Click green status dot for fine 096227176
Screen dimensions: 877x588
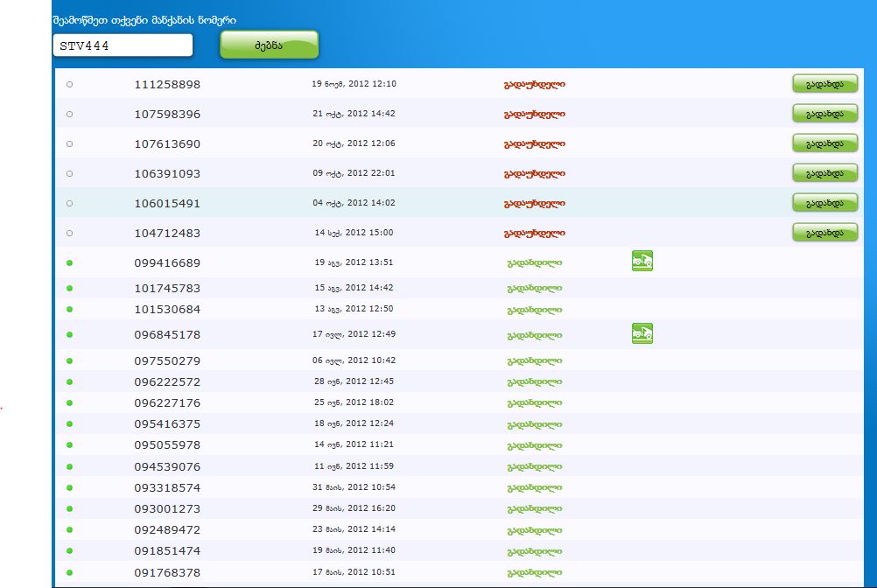click(x=69, y=403)
